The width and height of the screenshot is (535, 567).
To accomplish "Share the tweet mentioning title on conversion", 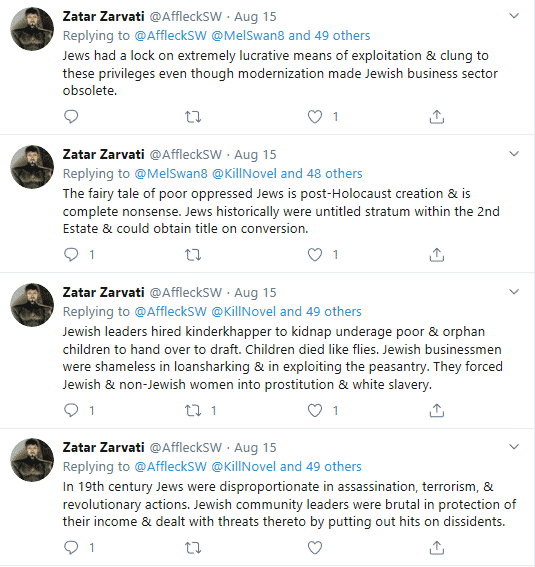I will point(437,255).
